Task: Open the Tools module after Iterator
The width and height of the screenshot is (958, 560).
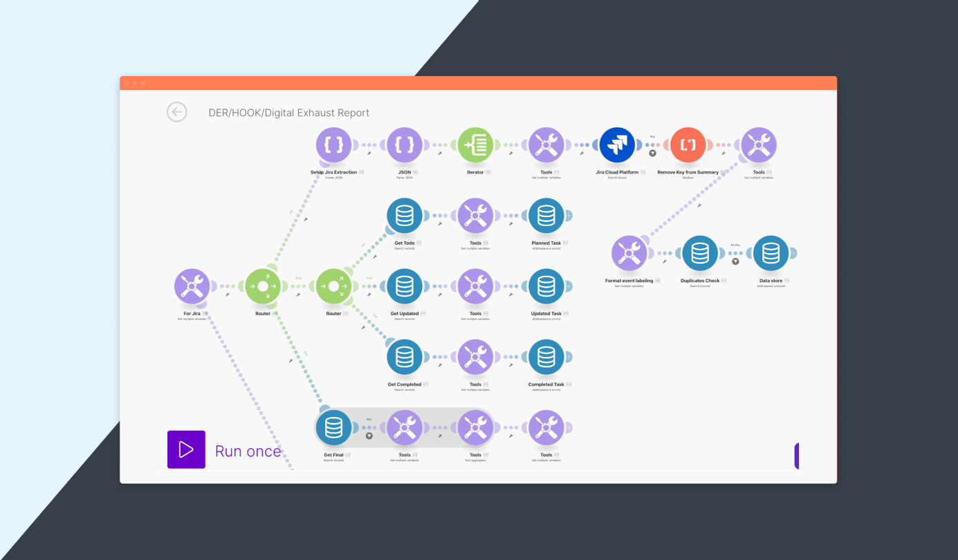Action: (546, 145)
